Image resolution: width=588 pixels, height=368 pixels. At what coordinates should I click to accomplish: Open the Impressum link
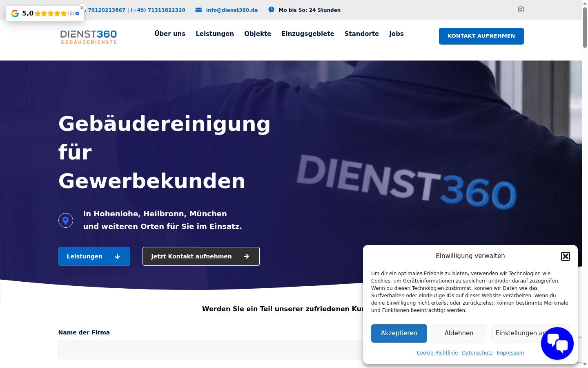click(510, 353)
